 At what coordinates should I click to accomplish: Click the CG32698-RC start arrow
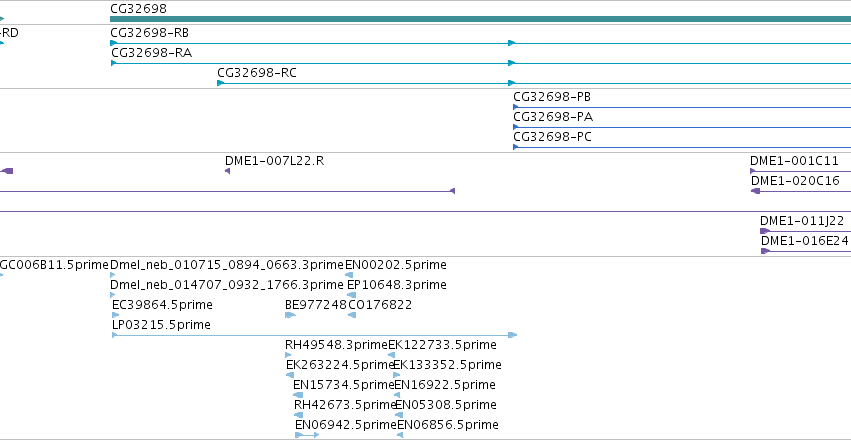tap(220, 83)
